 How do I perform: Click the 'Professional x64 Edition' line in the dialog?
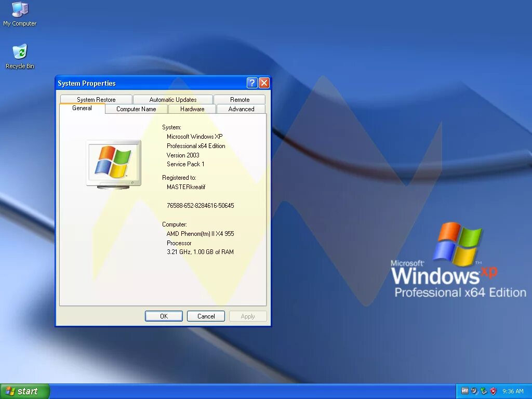coord(196,146)
